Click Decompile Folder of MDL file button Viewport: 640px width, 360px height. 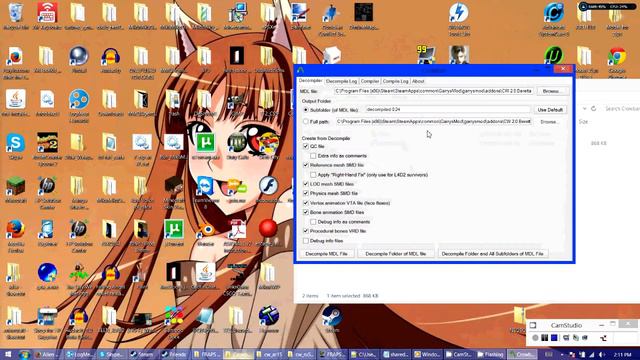[396, 254]
